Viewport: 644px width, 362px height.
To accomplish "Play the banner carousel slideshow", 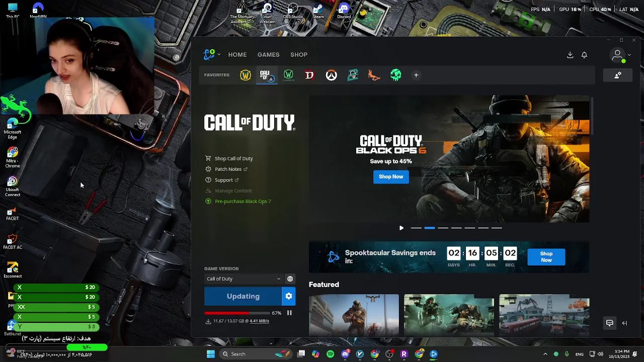I will 401,228.
